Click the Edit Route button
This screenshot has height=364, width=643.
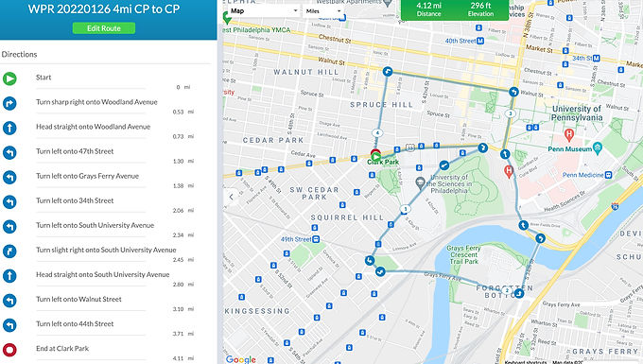(104, 28)
